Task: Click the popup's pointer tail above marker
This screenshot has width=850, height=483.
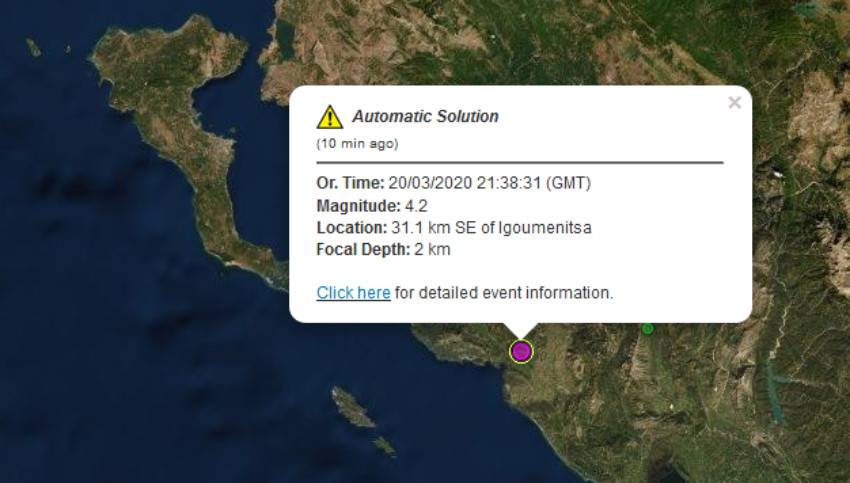Action: click(521, 330)
